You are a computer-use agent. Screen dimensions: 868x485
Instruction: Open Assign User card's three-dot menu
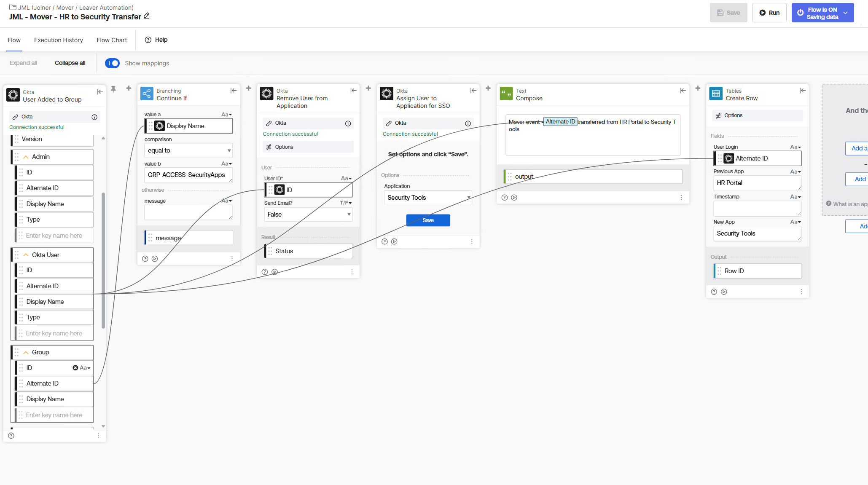pos(472,241)
